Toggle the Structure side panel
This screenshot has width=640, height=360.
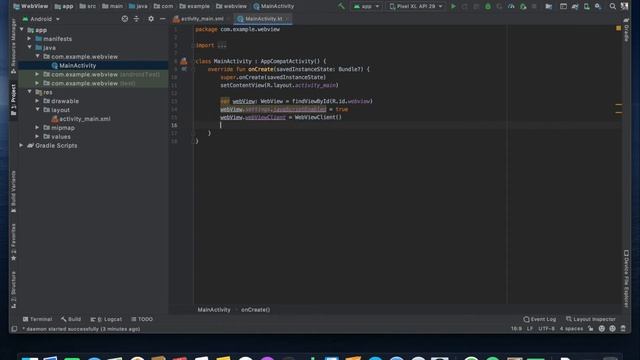(x=13, y=289)
